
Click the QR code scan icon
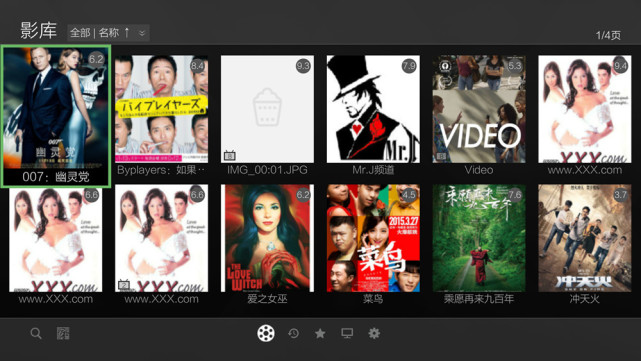point(63,334)
